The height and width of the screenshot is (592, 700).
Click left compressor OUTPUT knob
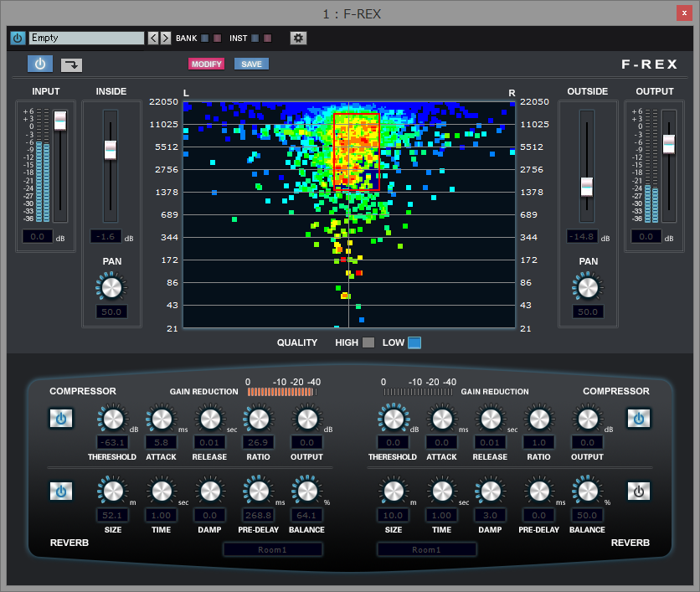[x=307, y=419]
